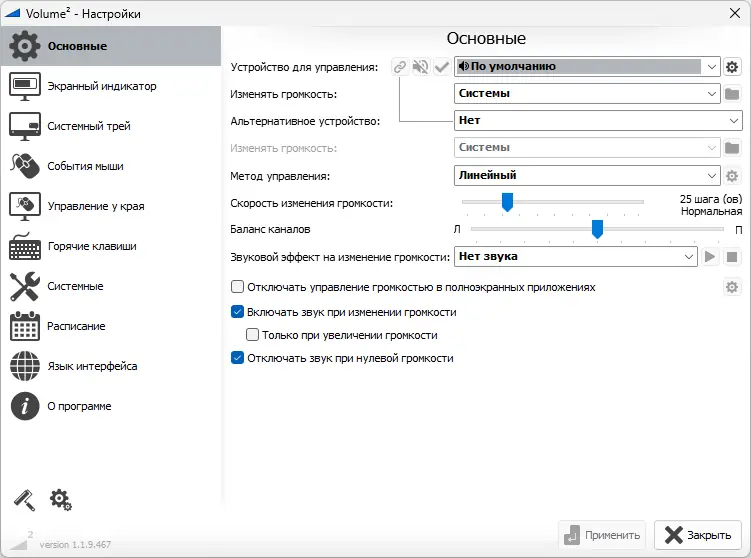Open Альтернативное устройство combo box showing Нет

(x=597, y=121)
